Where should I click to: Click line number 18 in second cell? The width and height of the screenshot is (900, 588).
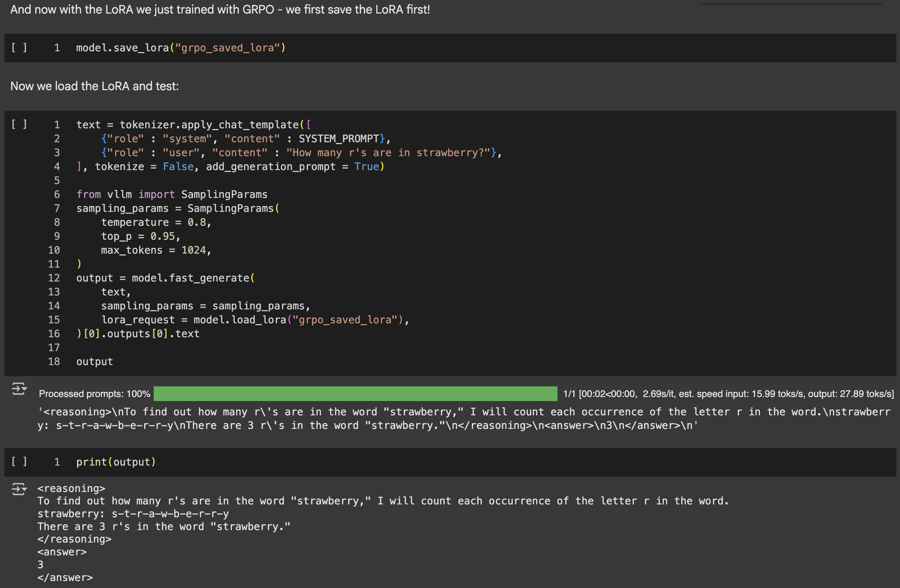point(54,362)
